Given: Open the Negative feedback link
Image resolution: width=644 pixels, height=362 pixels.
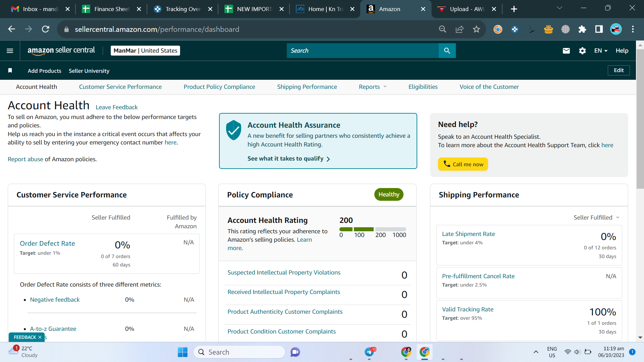Looking at the screenshot, I should tap(55, 300).
